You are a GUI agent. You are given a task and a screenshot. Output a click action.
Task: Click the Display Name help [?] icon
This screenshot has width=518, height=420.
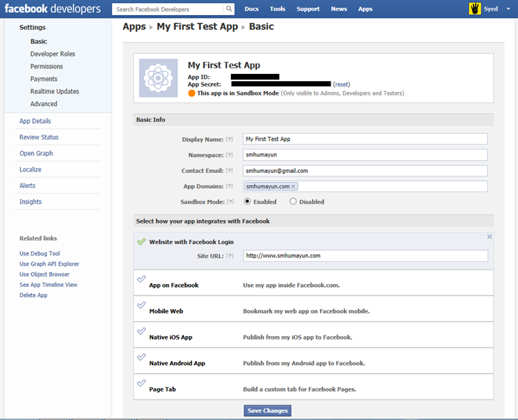229,140
